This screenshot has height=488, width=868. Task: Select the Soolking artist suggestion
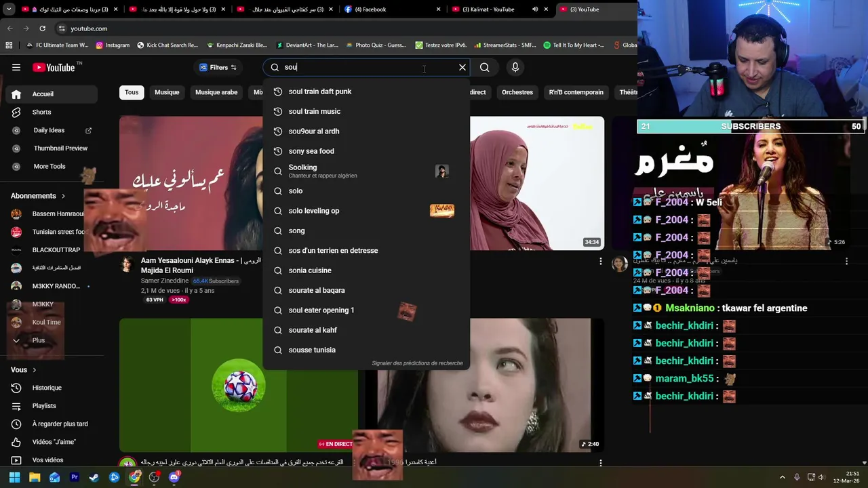pyautogui.click(x=366, y=171)
